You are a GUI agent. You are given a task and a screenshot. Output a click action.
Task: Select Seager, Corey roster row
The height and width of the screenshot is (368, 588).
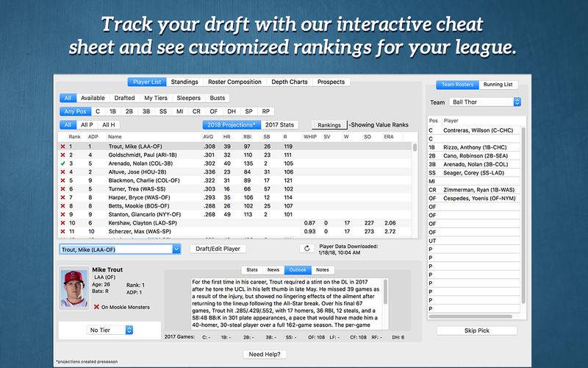pyautogui.click(x=474, y=173)
